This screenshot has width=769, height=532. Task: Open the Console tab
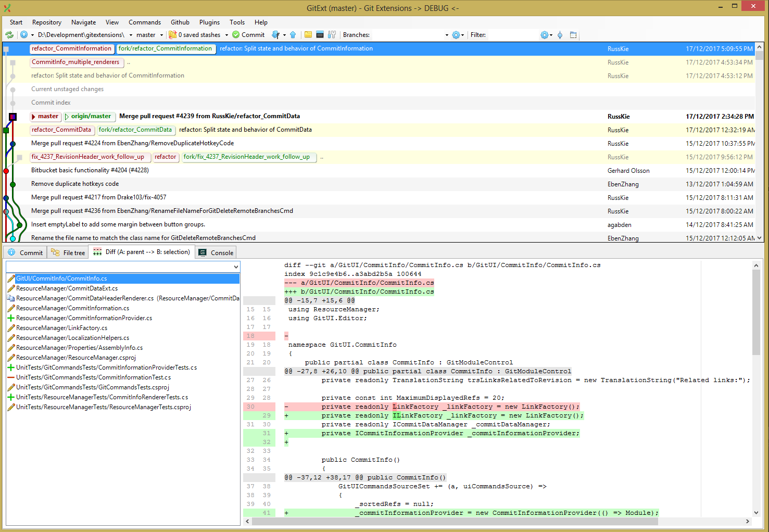click(215, 252)
